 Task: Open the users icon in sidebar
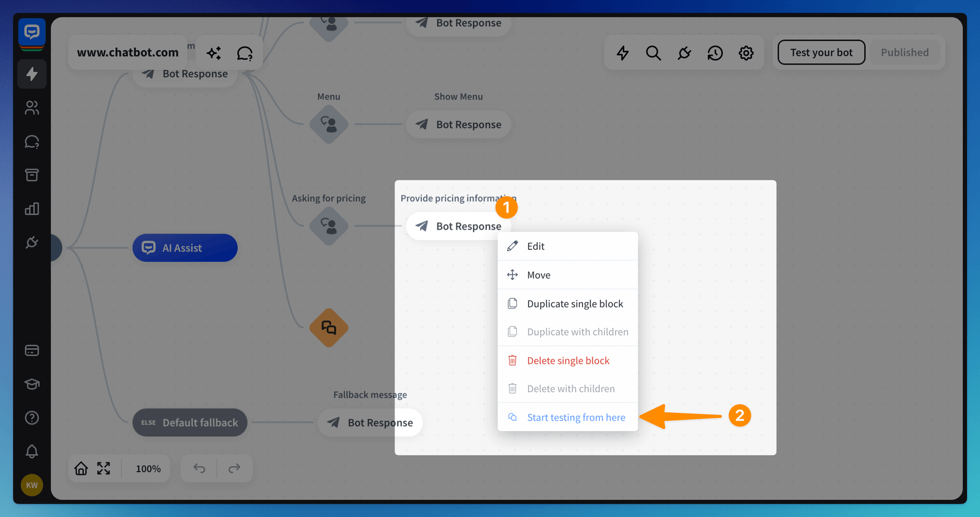tap(32, 108)
